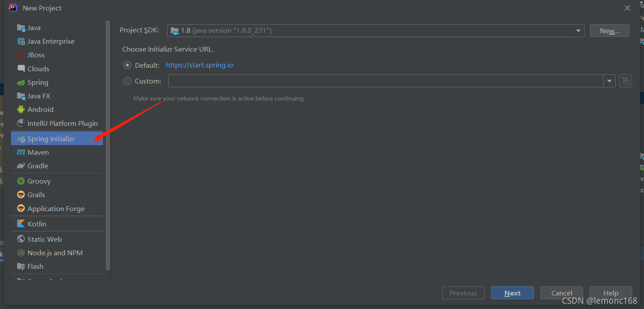The height and width of the screenshot is (309, 644).
Task: Click the Kotlin icon
Action: [21, 224]
